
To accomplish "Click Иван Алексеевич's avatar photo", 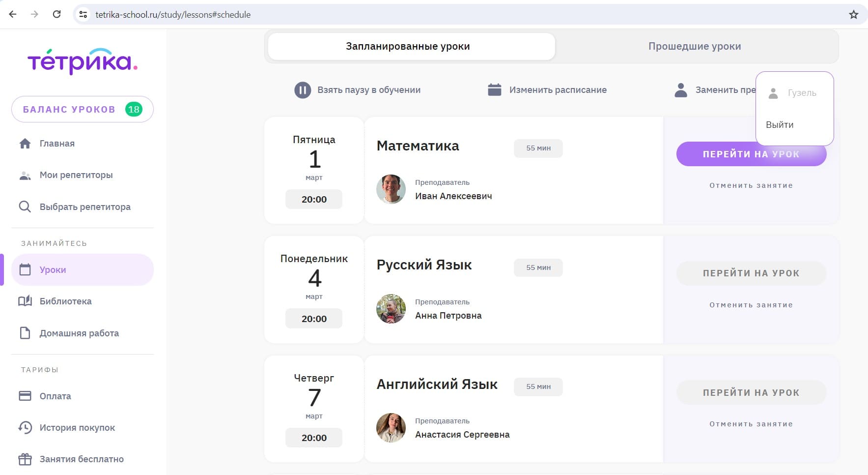I will 391,189.
